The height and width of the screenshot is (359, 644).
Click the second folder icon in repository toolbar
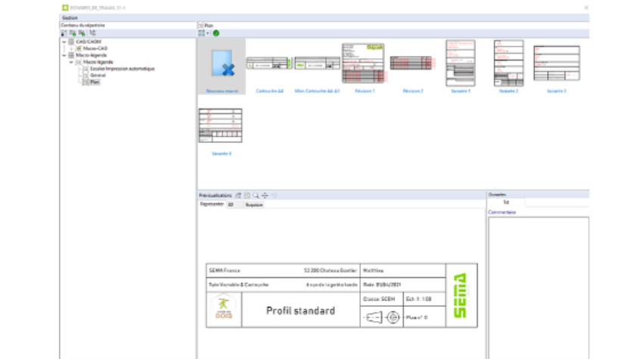point(73,33)
